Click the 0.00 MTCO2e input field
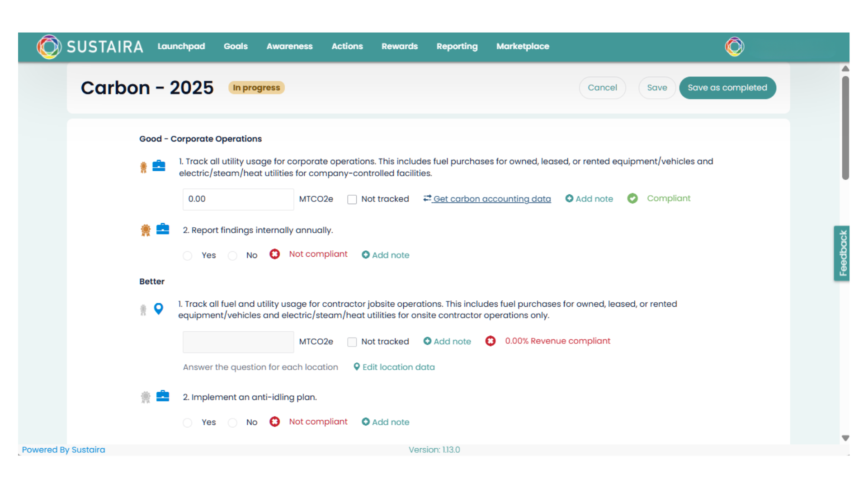 coord(238,199)
